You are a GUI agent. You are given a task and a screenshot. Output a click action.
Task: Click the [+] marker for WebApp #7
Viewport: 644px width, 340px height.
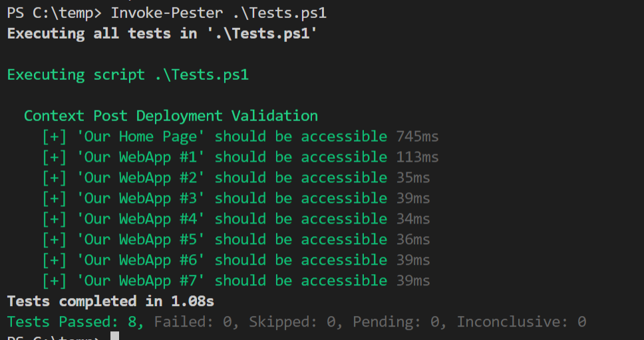click(x=54, y=281)
